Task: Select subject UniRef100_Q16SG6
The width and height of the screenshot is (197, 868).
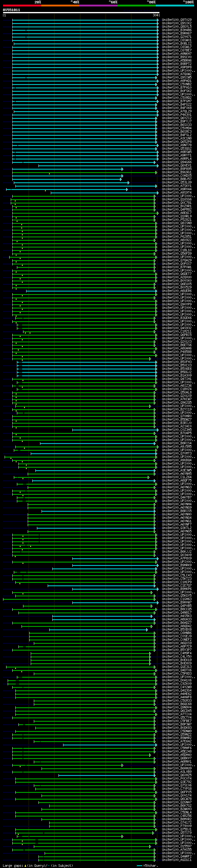Action: pos(176,200)
